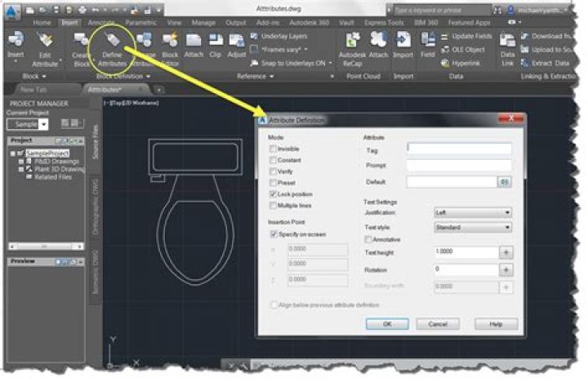Click the Insert block icon
This screenshot has height=382, width=588.
16,40
